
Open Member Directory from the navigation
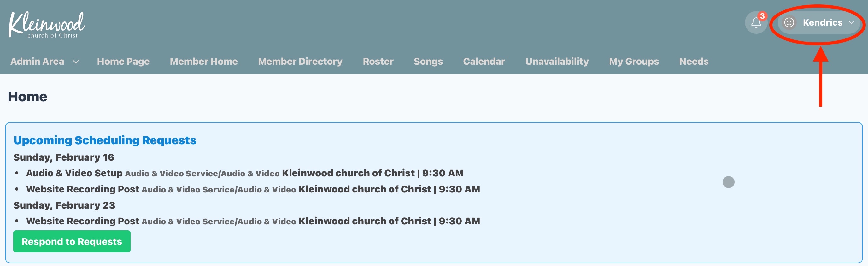[x=300, y=61]
